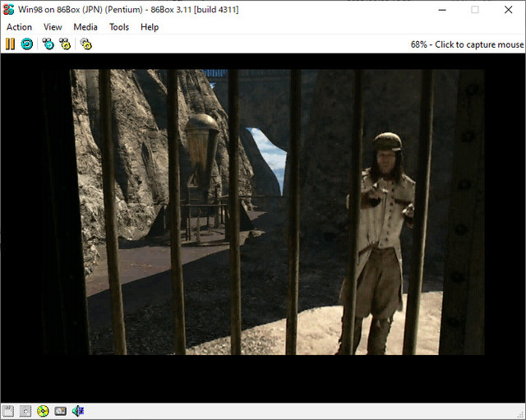Image resolution: width=526 pixels, height=420 pixels.
Task: Click the '68% - Click to capture mouse' text
Action: click(x=467, y=44)
